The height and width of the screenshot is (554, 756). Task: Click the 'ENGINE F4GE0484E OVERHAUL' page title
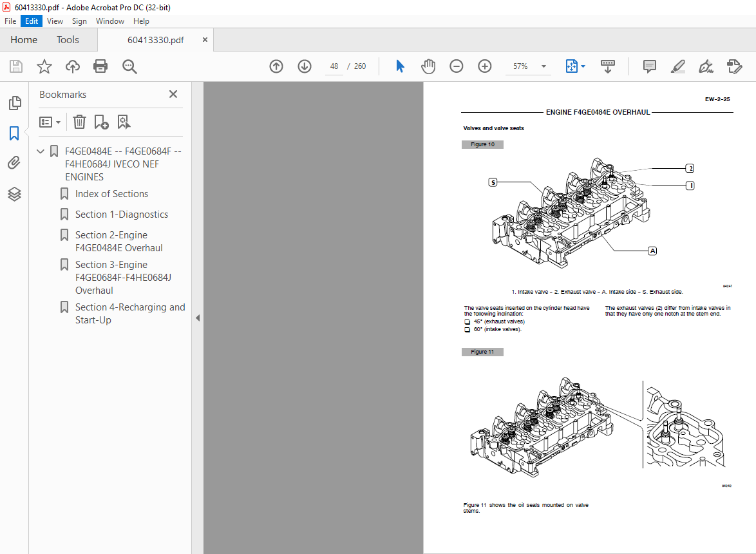point(598,112)
